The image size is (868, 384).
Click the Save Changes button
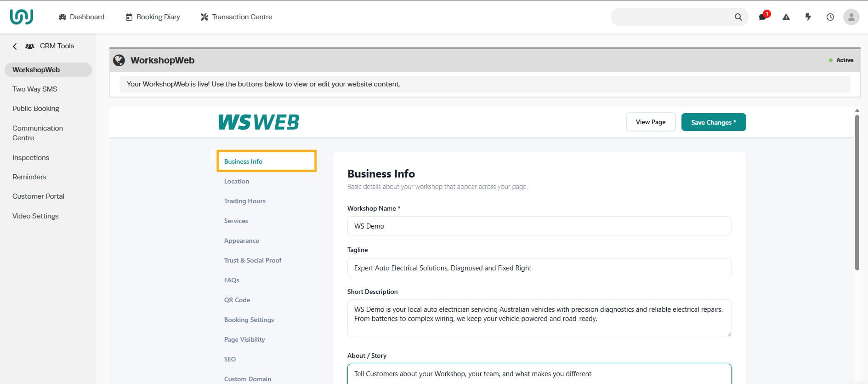pos(714,122)
